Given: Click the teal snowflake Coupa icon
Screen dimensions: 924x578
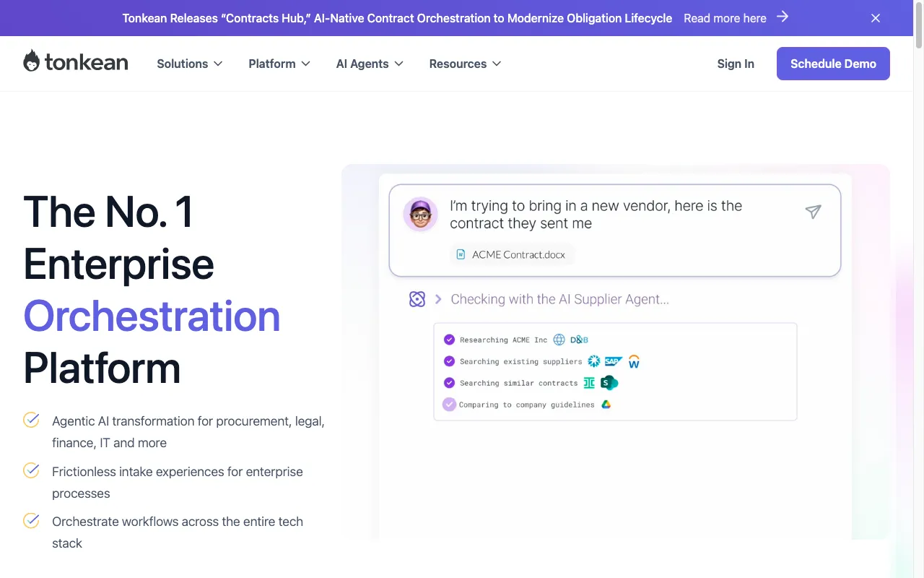Looking at the screenshot, I should pyautogui.click(x=594, y=361).
